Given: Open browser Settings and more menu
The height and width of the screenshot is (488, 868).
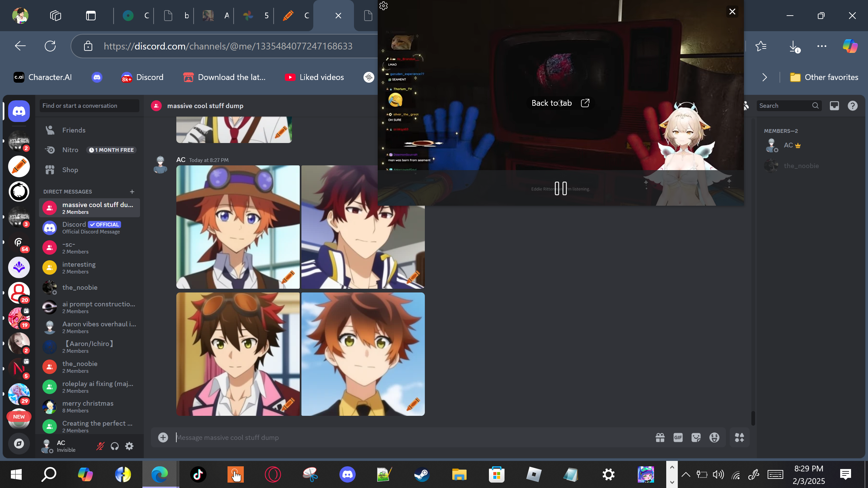Looking at the screenshot, I should (822, 46).
